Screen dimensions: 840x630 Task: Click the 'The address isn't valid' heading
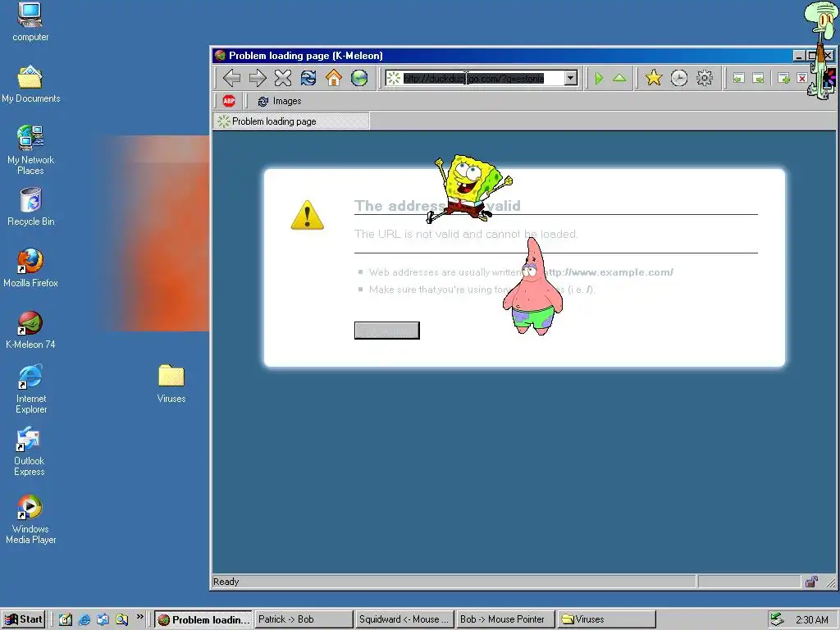tap(437, 206)
